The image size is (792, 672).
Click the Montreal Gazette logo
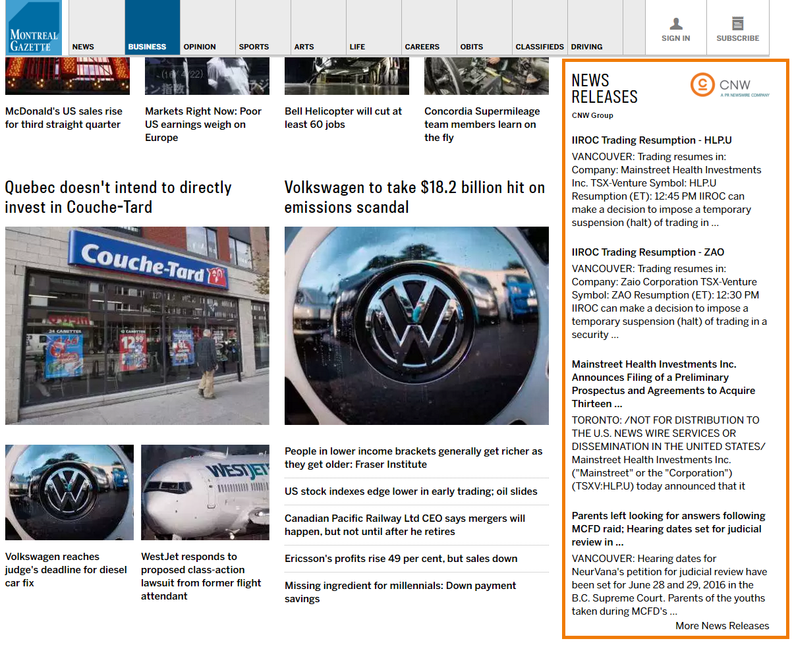[34, 28]
